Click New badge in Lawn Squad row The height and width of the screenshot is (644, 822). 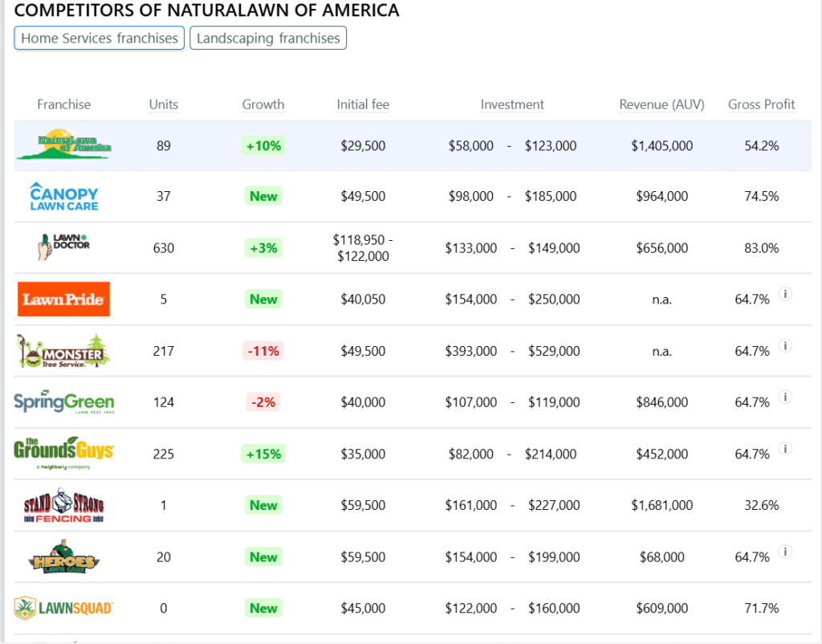pos(263,608)
